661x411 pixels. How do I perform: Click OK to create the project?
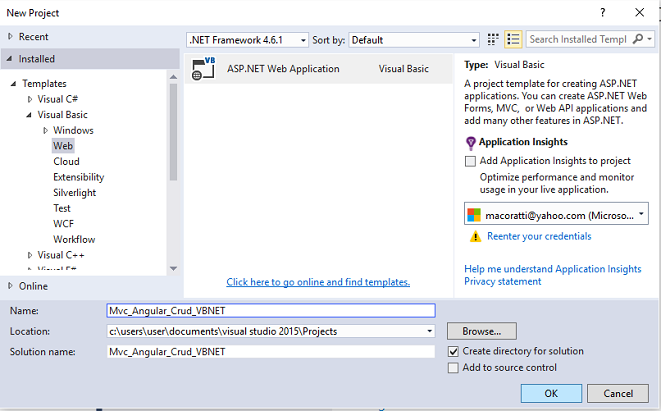(551, 393)
